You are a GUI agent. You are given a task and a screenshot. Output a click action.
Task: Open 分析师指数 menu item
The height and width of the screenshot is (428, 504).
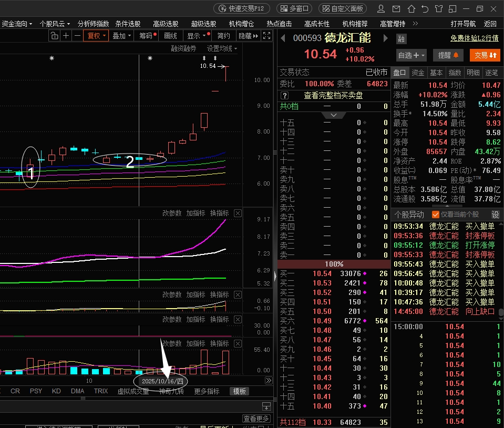coord(93,24)
